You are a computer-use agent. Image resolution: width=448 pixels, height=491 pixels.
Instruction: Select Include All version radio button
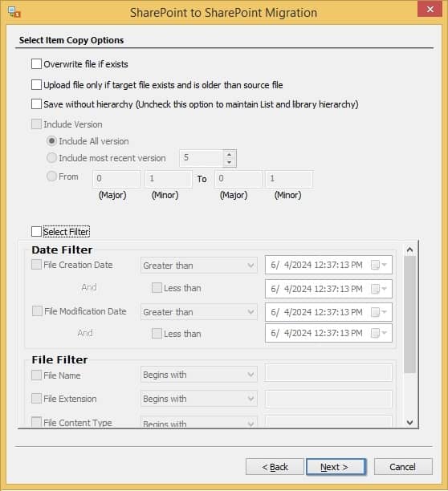pyautogui.click(x=51, y=141)
